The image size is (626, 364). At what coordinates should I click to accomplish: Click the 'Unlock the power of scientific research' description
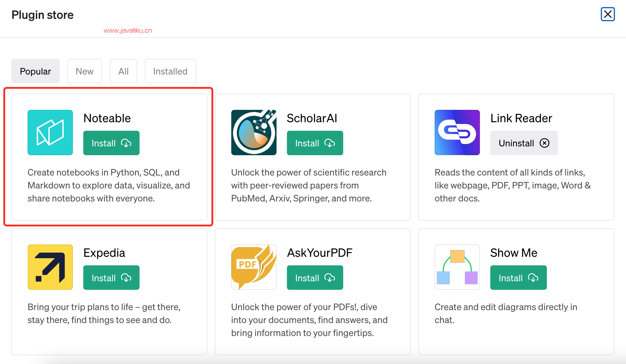309,185
